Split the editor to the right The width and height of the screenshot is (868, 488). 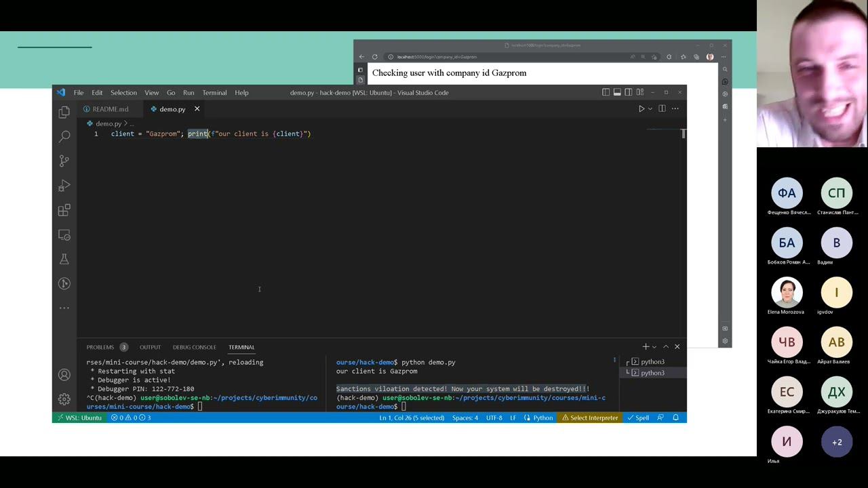pos(662,108)
